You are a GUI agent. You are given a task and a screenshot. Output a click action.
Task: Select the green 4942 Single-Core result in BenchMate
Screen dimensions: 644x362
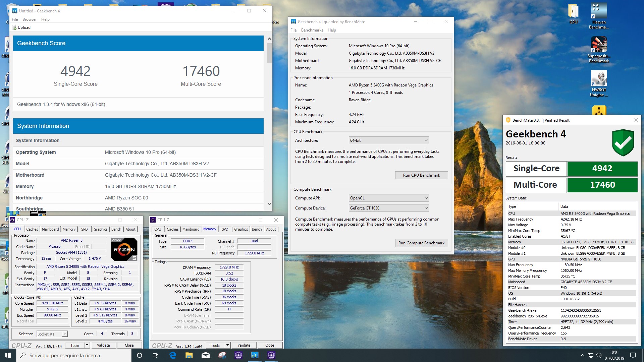tap(602, 169)
